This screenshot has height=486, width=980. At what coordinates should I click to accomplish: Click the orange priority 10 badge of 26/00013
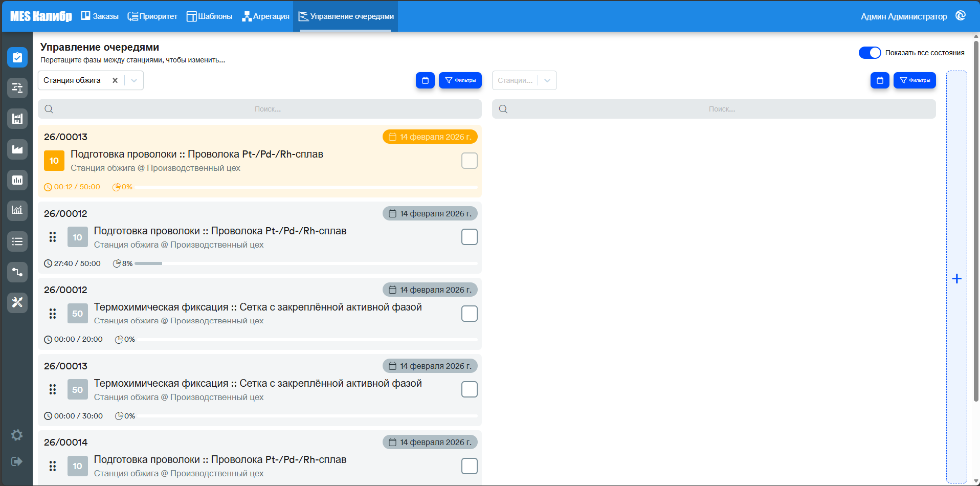click(54, 161)
